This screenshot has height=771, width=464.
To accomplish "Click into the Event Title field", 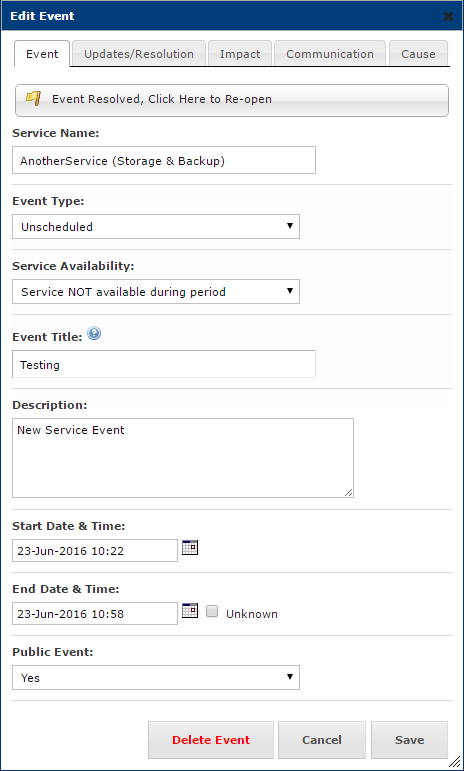I will click(164, 364).
